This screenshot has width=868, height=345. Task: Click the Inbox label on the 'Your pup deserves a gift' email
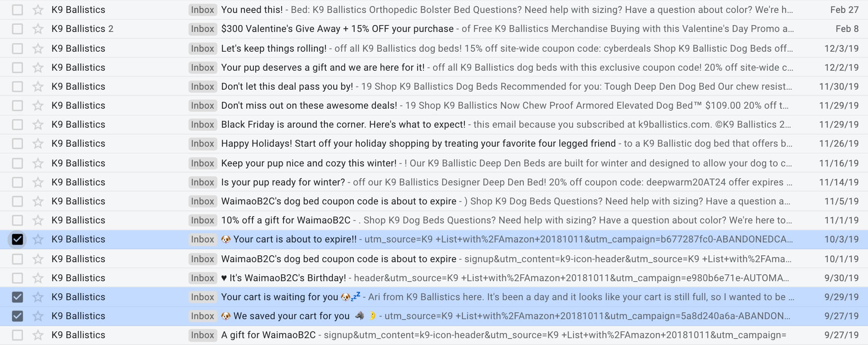click(x=203, y=67)
